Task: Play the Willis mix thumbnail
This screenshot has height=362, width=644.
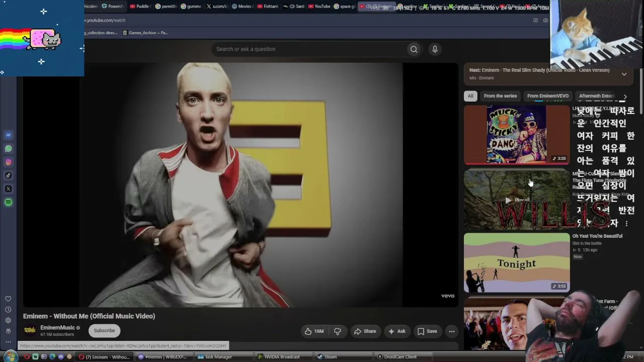Action: [x=517, y=200]
